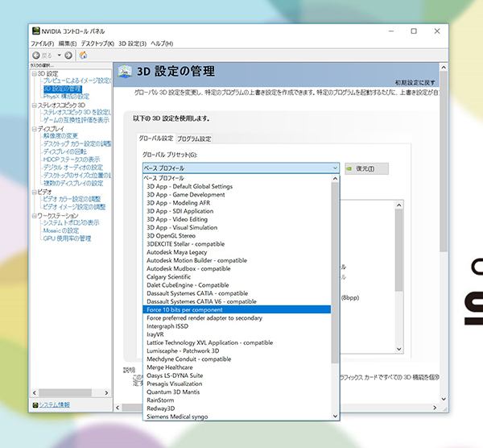This screenshot has height=448, width=483.
Task: Choose 3D App - Modeling AFR preset
Action: 237,203
